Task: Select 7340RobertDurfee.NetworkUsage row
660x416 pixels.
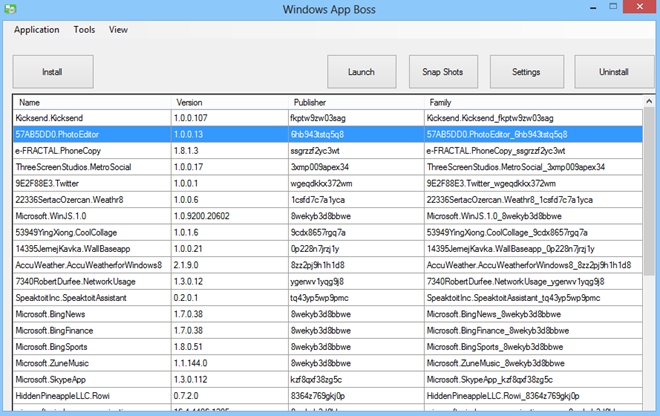Action: click(328, 282)
